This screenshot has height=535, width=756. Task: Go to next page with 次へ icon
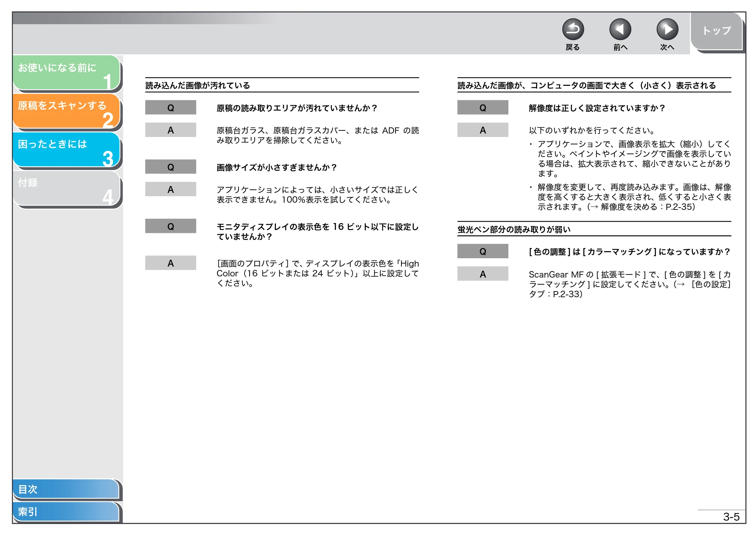click(x=667, y=29)
